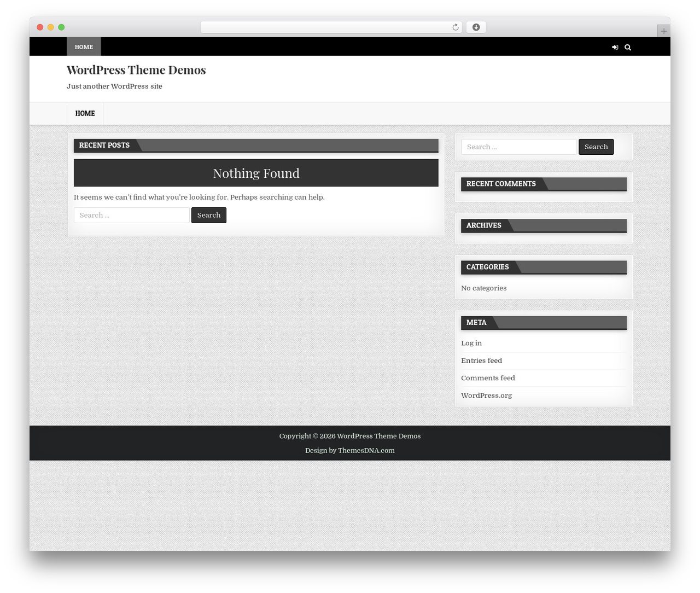Image resolution: width=700 pixels, height=593 pixels.
Task: Click the login icon in top bar
Action: coord(615,47)
